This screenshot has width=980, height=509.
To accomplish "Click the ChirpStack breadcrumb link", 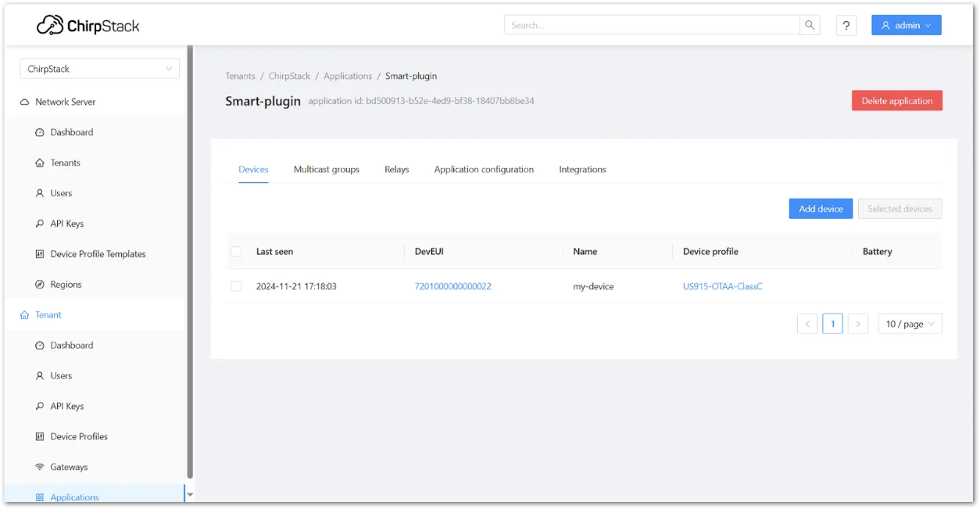I will coord(289,77).
